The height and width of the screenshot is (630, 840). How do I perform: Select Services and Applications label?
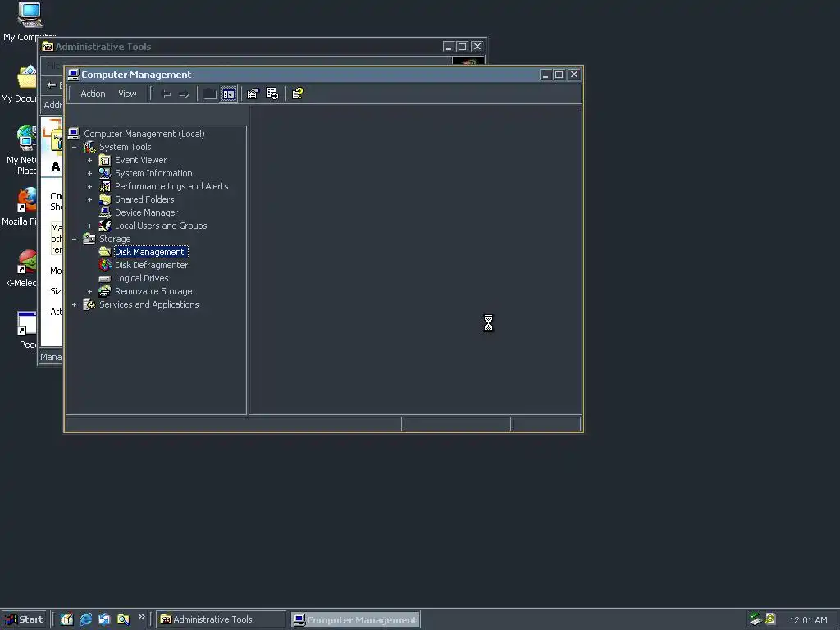[x=149, y=304]
